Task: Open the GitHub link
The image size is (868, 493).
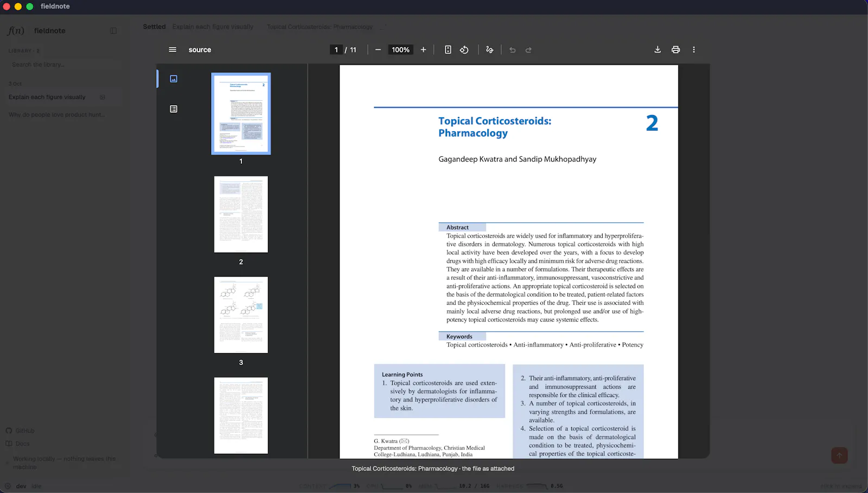Action: 21,431
